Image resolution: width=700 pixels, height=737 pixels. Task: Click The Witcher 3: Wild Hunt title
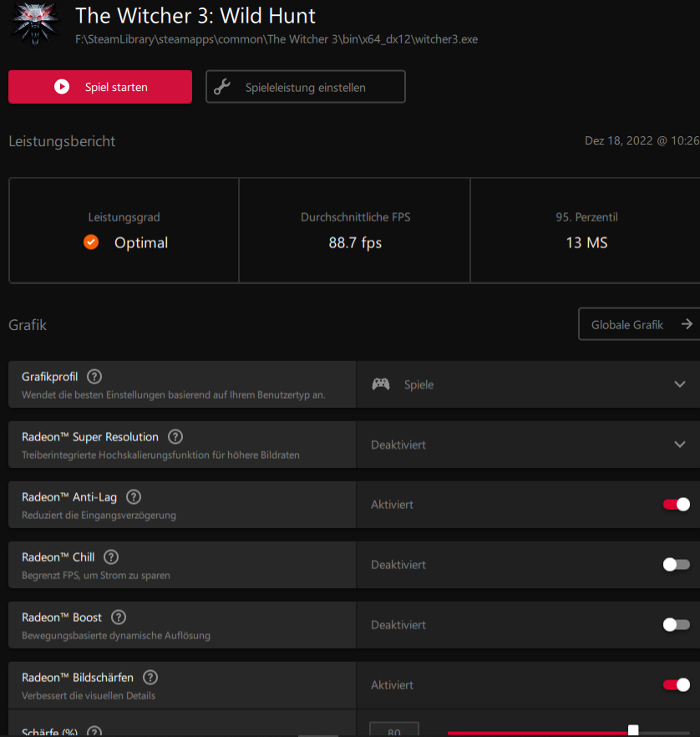[x=195, y=16]
